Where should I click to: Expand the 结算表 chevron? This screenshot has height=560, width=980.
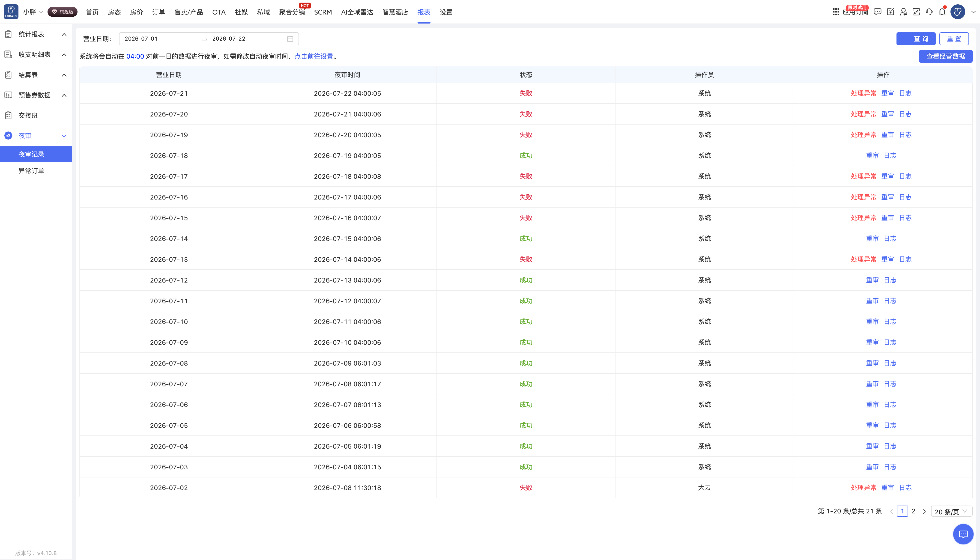(64, 75)
